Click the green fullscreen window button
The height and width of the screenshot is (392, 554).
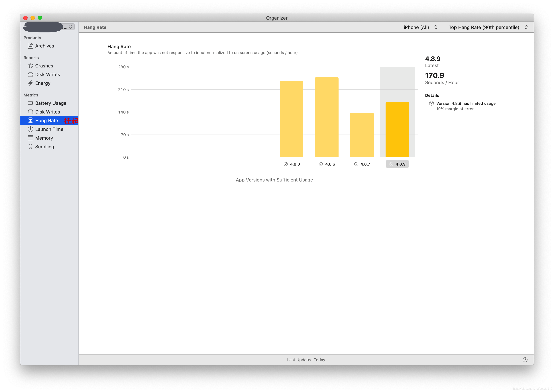40,18
